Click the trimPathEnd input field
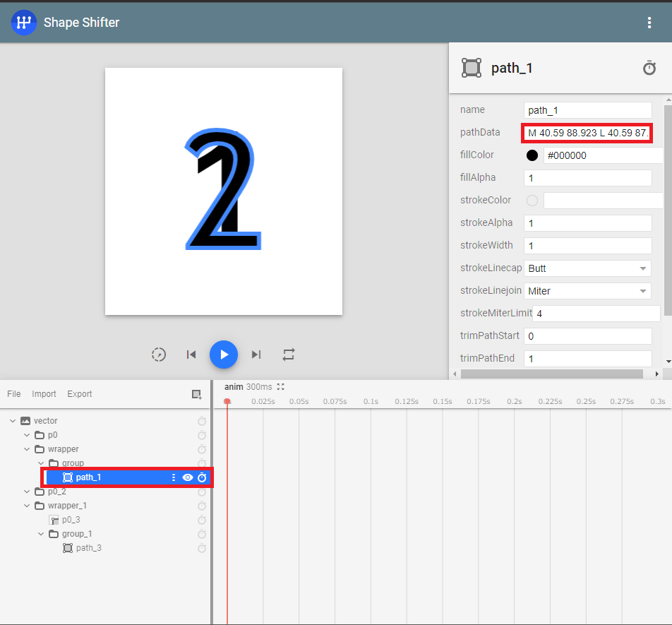Screen dimensions: 672x625 [587, 359]
